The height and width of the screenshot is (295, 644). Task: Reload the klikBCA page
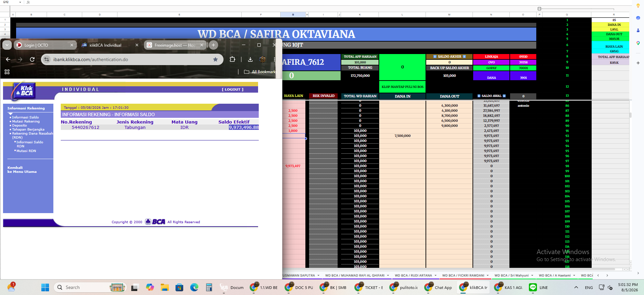(x=32, y=59)
